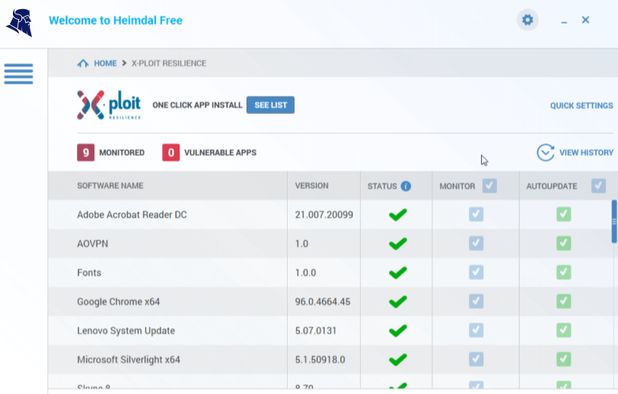Toggle Autoupdate for Google Chrome x64
The image size is (618, 394).
[x=564, y=301]
